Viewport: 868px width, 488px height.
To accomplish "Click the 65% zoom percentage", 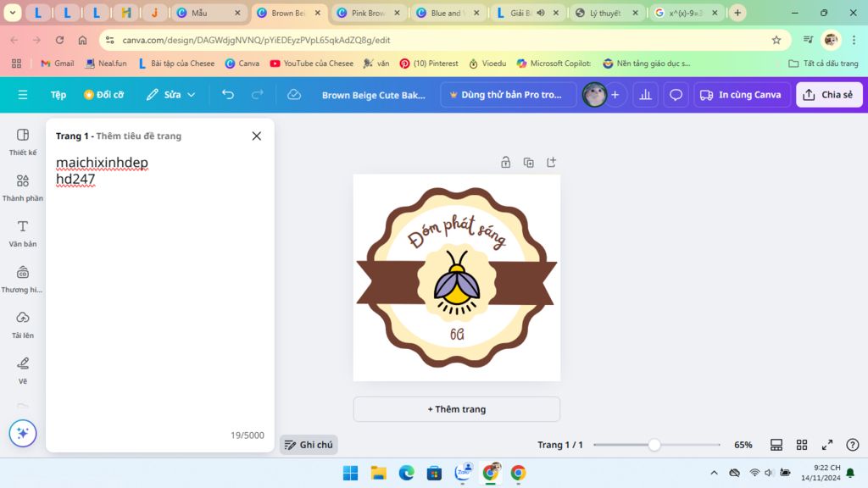I will click(x=743, y=445).
